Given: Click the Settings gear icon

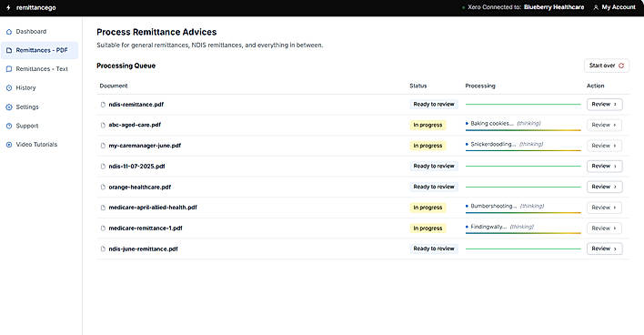Looking at the screenshot, I should pos(9,107).
